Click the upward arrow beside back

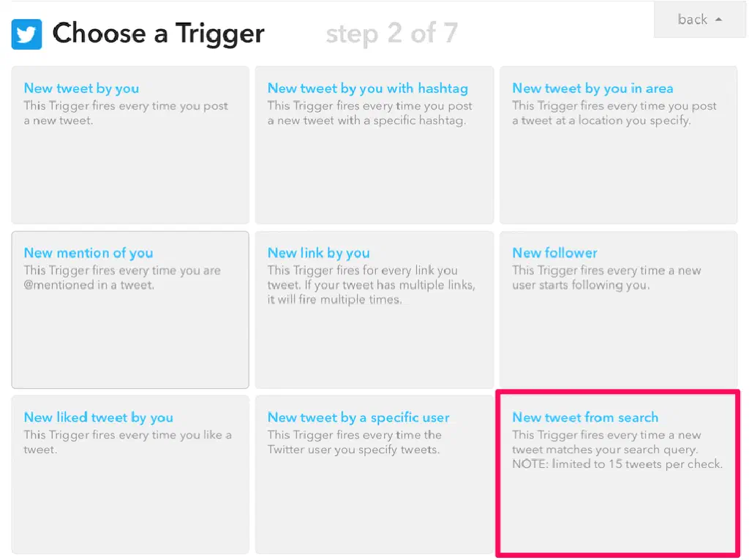tap(718, 20)
